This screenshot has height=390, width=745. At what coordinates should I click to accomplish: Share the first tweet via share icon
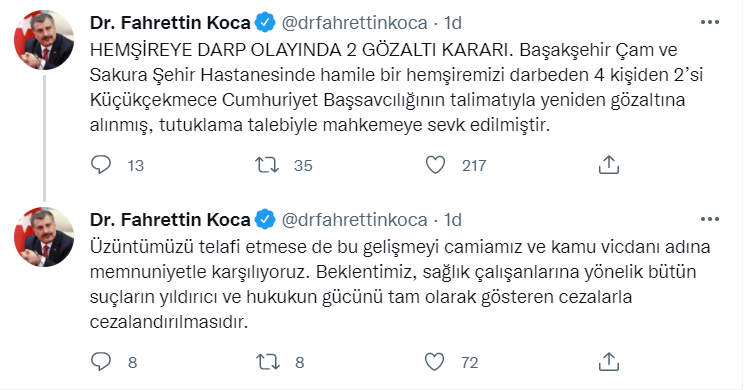click(609, 165)
